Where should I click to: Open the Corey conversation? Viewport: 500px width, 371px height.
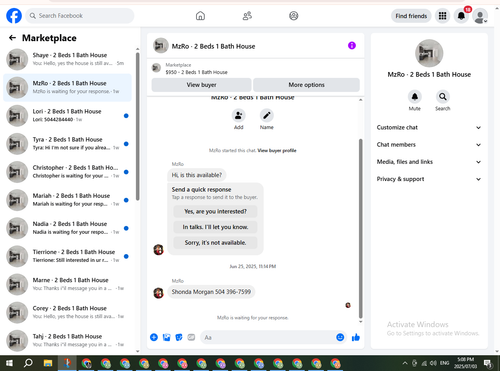pyautogui.click(x=68, y=312)
